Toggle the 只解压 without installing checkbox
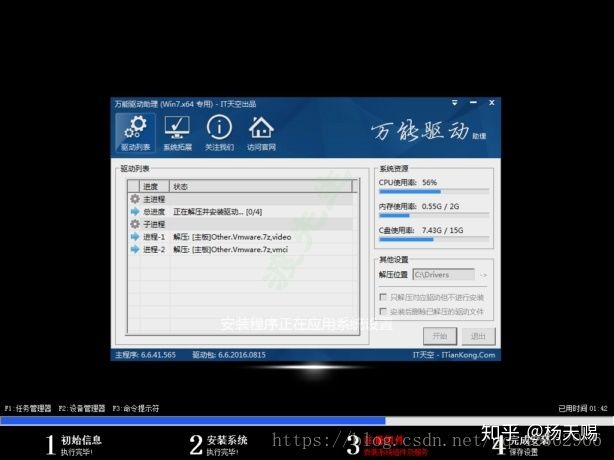Image resolution: width=614 pixels, height=460 pixels. coord(383,297)
